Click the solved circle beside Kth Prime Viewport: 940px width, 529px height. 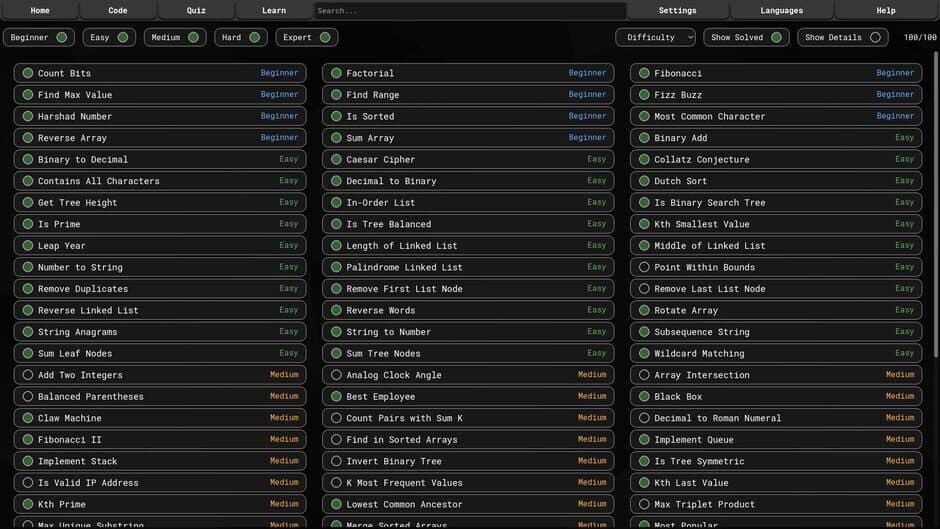coord(28,504)
